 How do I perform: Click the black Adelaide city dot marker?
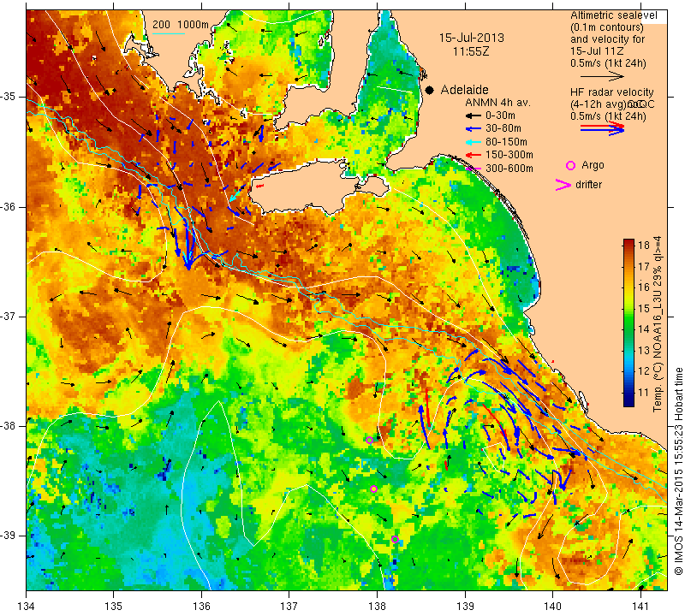point(430,90)
